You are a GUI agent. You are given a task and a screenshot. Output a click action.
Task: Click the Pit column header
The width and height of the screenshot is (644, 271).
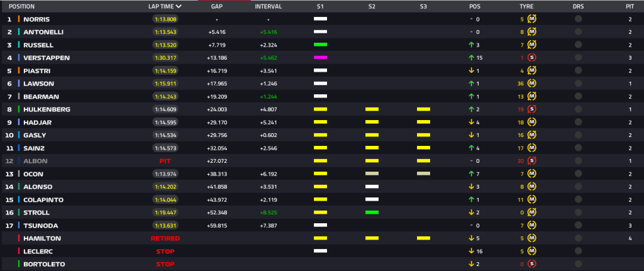point(630,6)
